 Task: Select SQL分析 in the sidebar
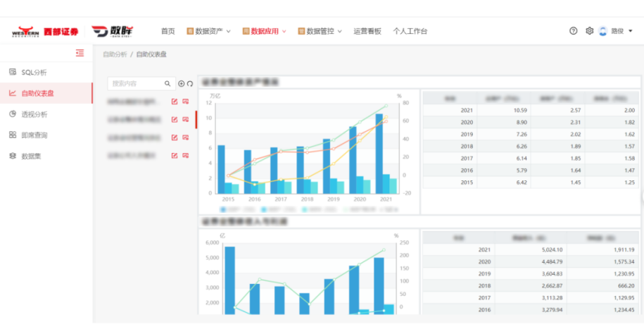point(34,73)
